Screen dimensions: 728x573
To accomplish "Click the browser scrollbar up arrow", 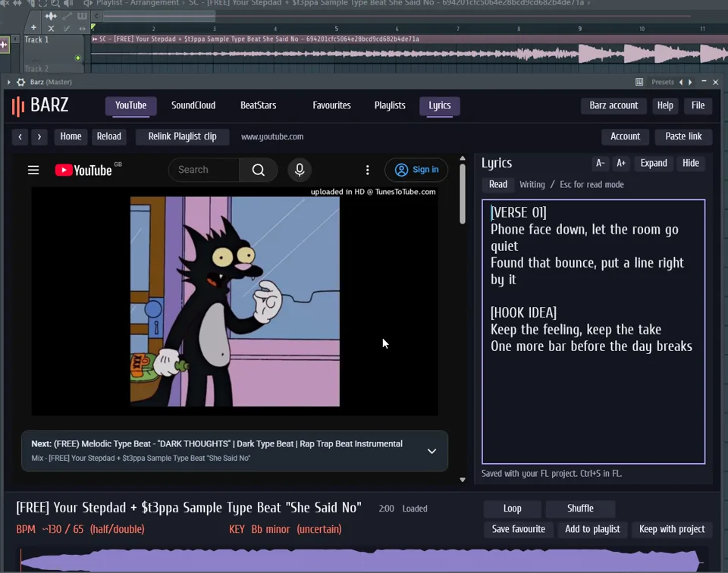I will [x=463, y=158].
